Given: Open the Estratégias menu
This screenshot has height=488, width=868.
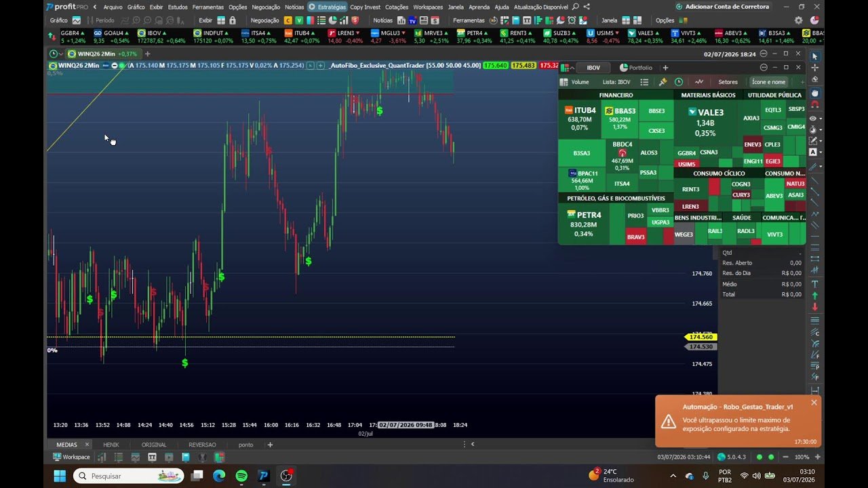Looking at the screenshot, I should coord(327,7).
